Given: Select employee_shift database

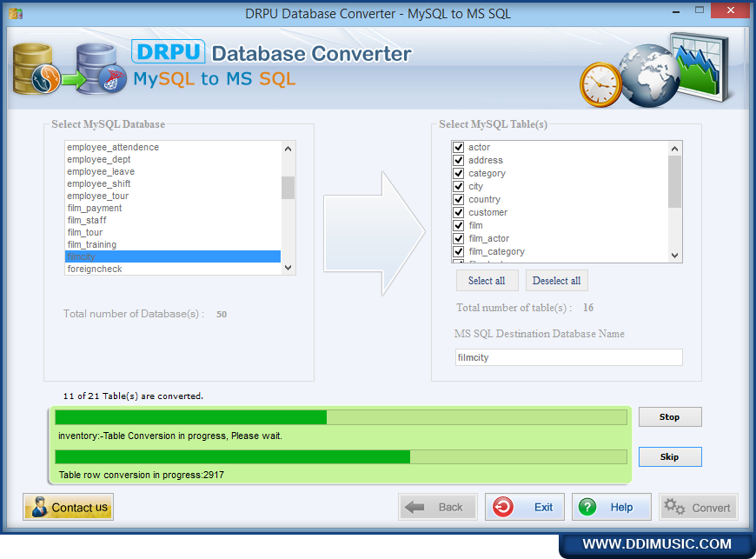Looking at the screenshot, I should [x=173, y=183].
